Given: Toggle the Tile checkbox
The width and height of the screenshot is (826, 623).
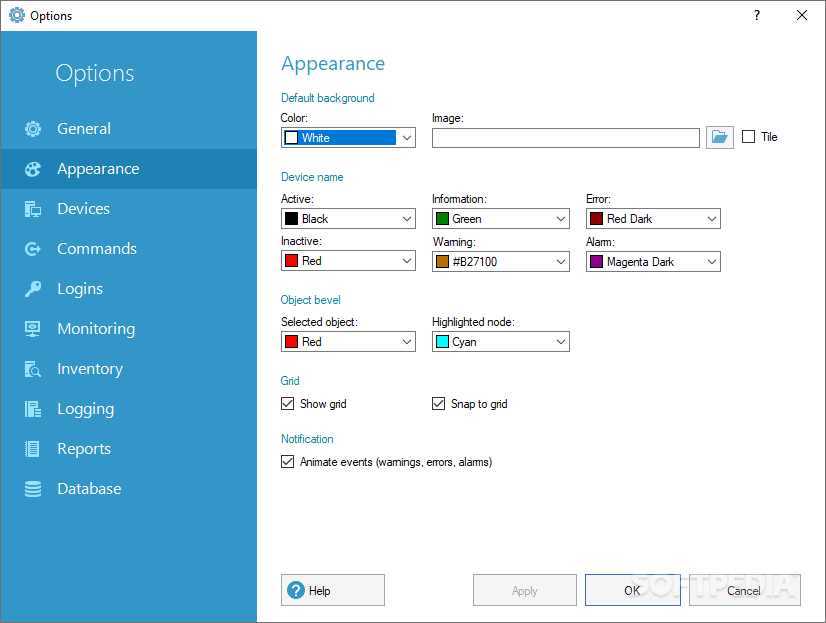Looking at the screenshot, I should [749, 137].
